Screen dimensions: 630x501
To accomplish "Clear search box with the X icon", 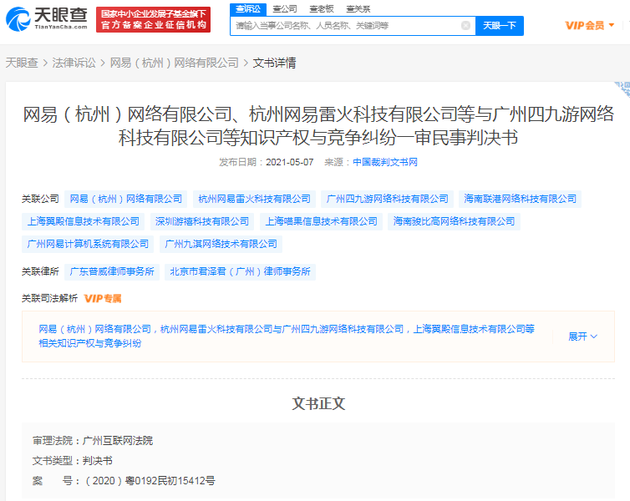I will [466, 26].
